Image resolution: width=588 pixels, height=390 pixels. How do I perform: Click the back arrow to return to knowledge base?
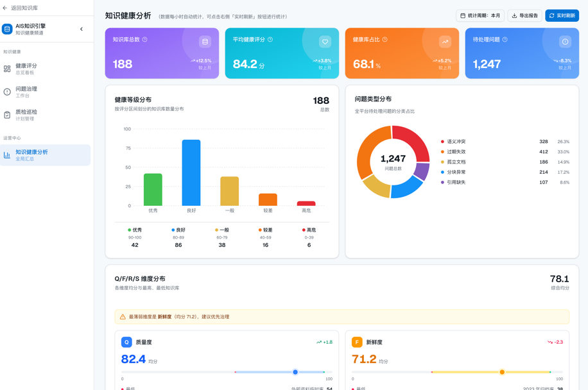pos(5,8)
